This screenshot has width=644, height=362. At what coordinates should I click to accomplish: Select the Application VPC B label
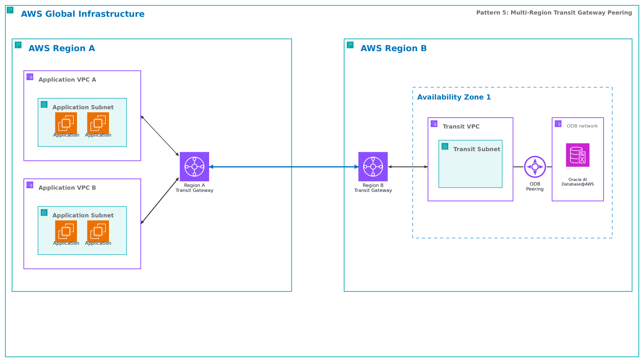pyautogui.click(x=67, y=188)
